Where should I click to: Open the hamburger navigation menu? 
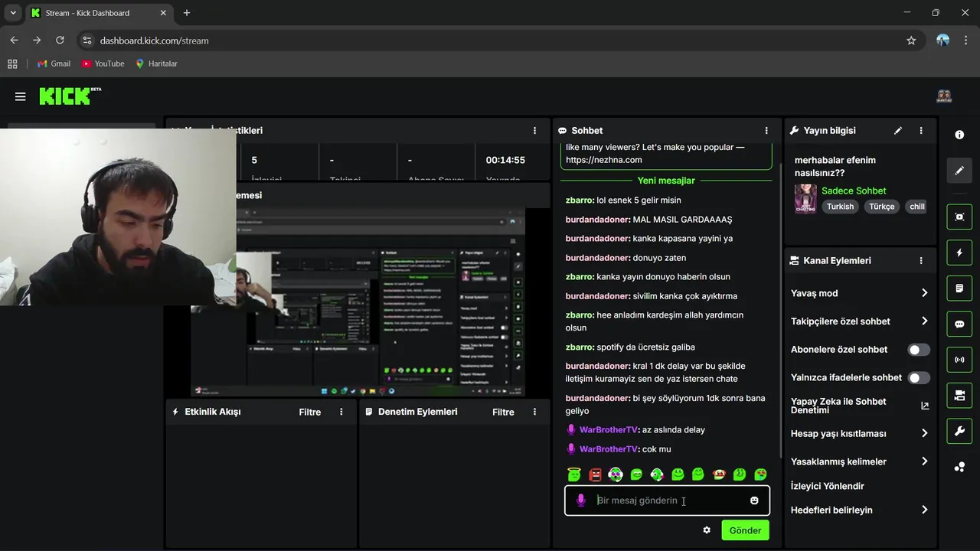(x=21, y=96)
